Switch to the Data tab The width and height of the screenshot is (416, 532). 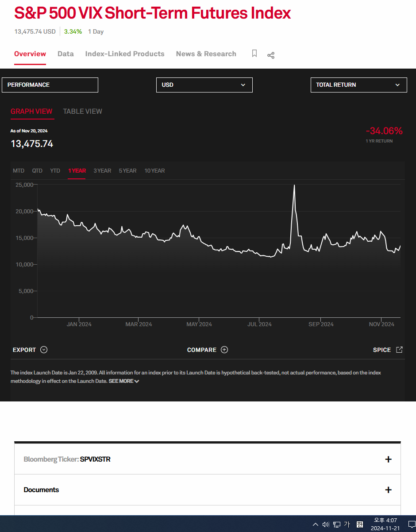click(x=65, y=54)
